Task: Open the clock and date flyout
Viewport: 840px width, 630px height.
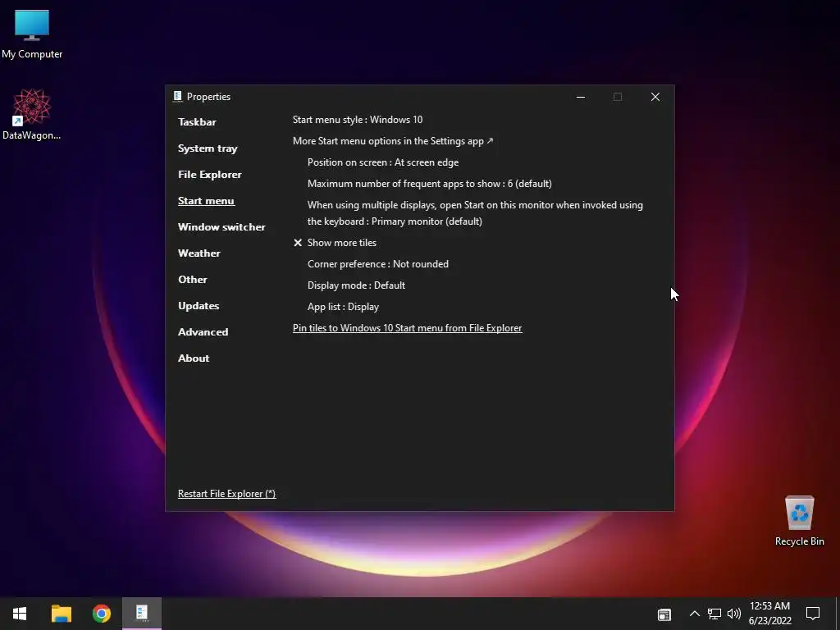Action: click(769, 614)
